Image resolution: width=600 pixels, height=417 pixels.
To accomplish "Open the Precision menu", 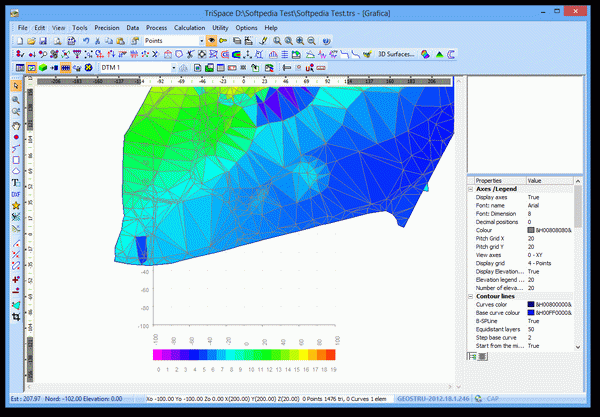I will pos(107,27).
